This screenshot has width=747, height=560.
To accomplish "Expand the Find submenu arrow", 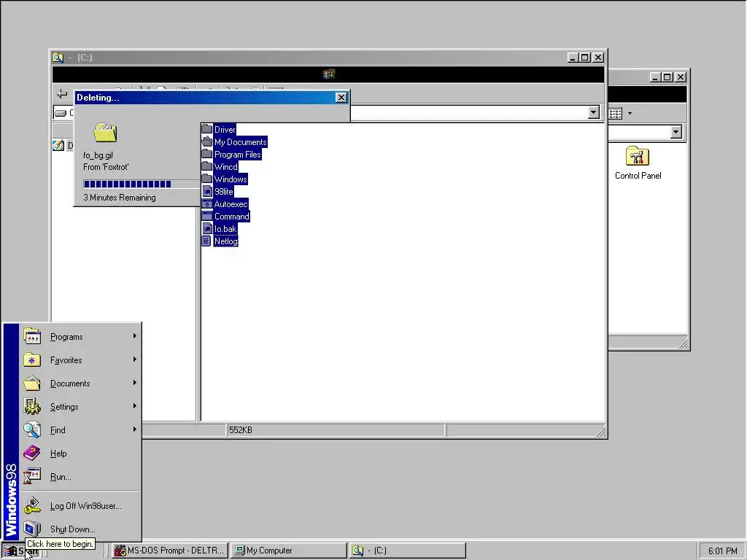I will tap(135, 429).
